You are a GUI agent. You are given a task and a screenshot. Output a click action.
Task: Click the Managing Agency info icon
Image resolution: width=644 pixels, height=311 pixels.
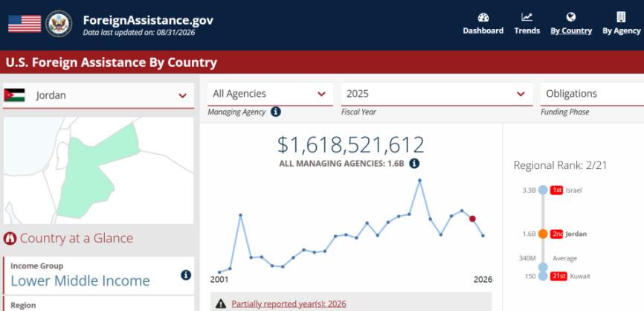(276, 112)
